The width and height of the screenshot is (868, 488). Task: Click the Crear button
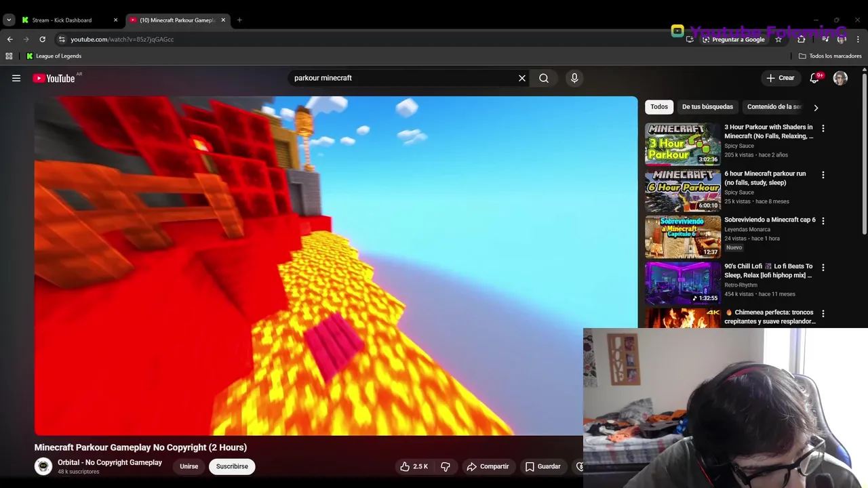tap(781, 78)
